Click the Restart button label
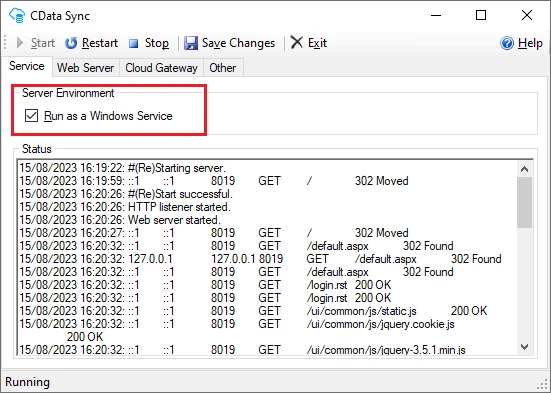 tap(100, 43)
